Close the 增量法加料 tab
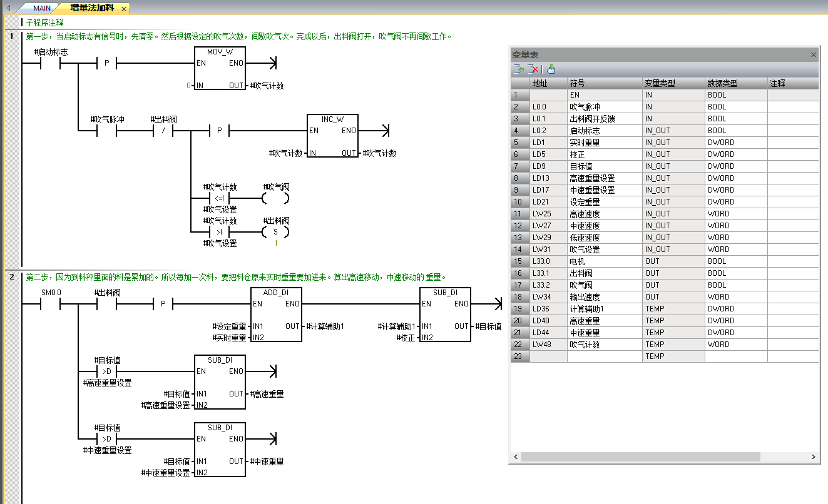828x504 pixels. (x=123, y=9)
